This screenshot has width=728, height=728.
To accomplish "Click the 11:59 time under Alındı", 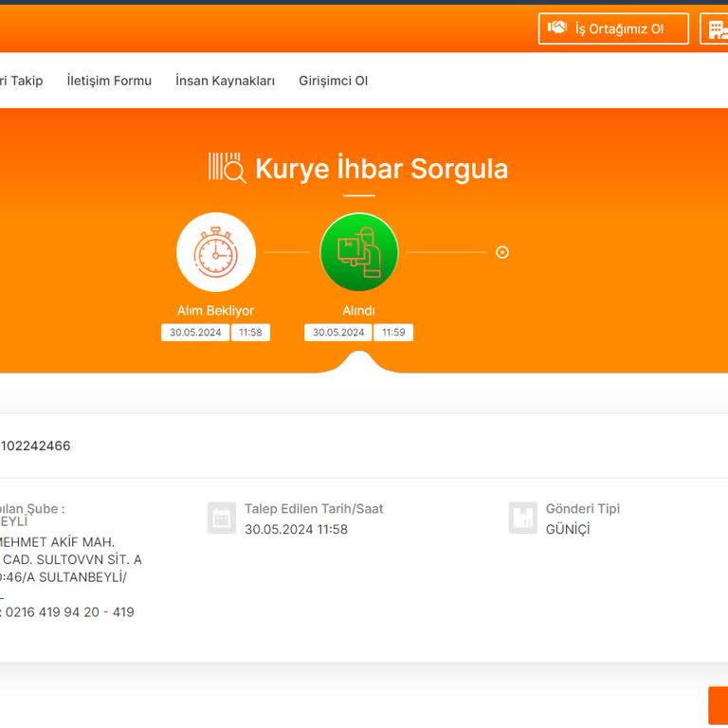I will [393, 333].
